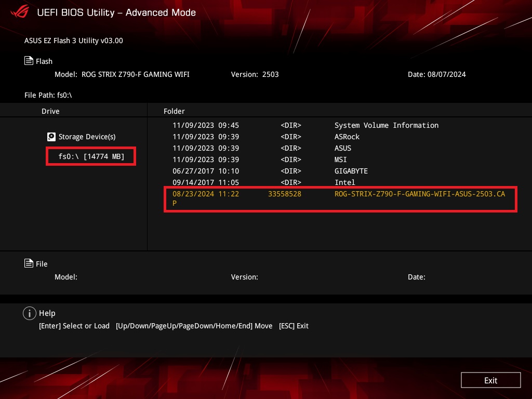Screen dimensions: 532x399
Task: Click the Help info icon
Action: click(x=30, y=313)
